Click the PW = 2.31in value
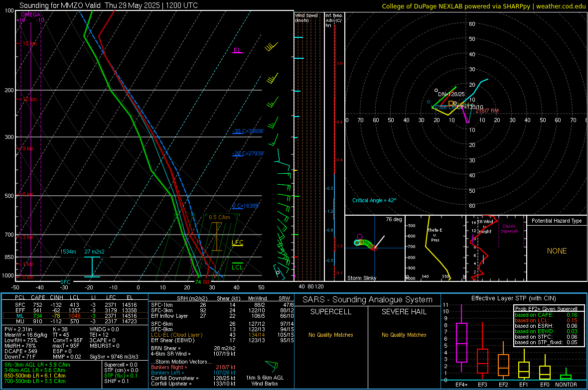 [x=18, y=329]
